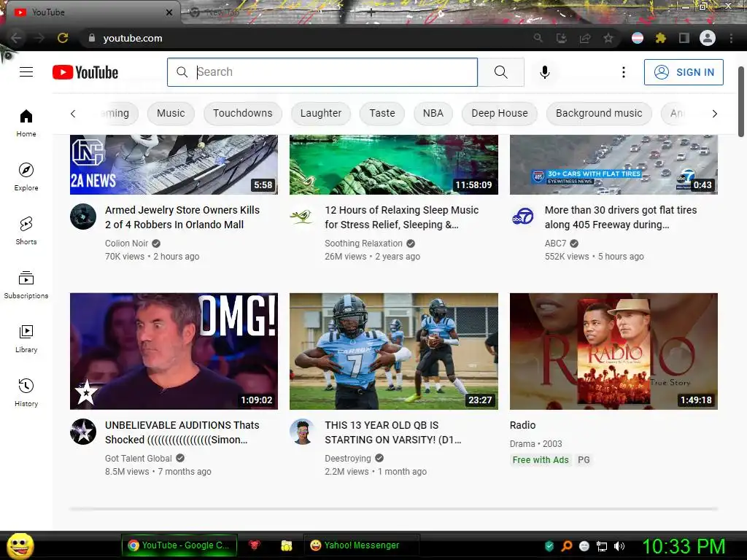
Task: Open the smiley Start button on taskbar
Action: (x=20, y=545)
